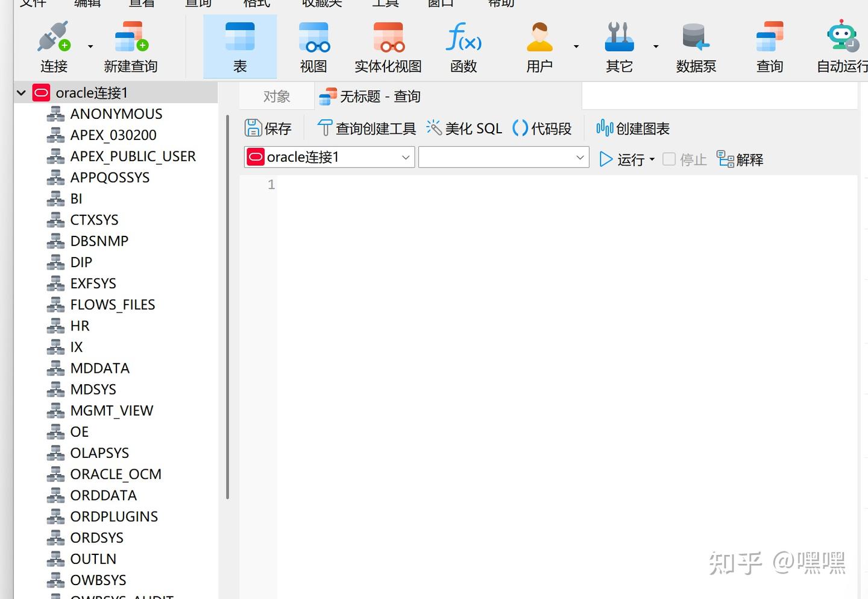Open the User (用户) toolbar icon
Image resolution: width=868 pixels, height=599 pixels.
click(x=539, y=37)
